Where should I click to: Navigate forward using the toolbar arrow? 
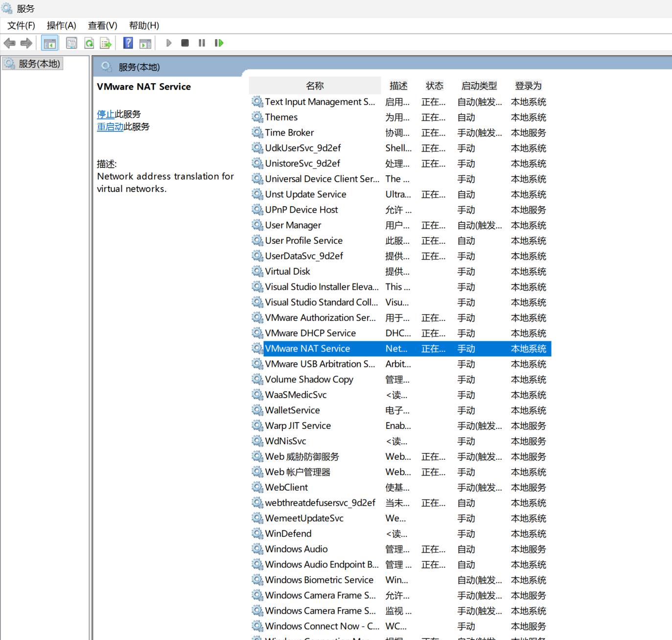pos(26,43)
